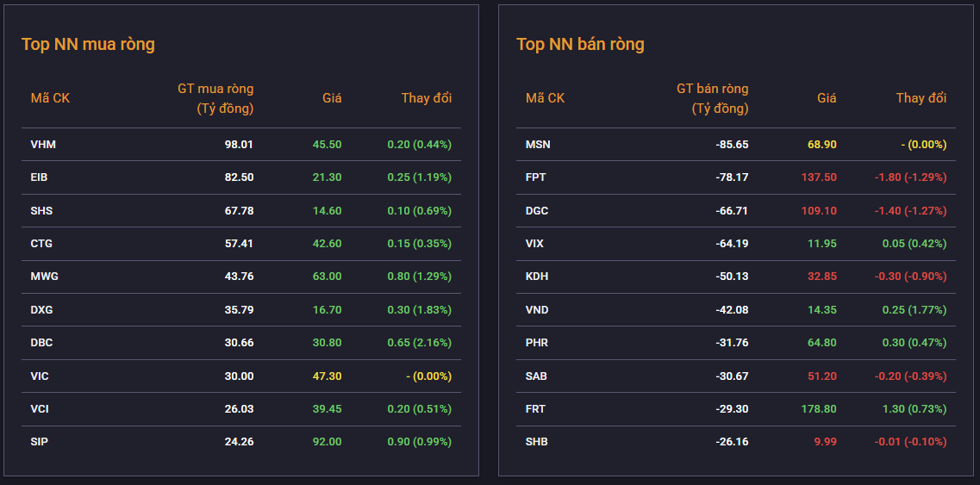Select the MWG ticker symbol
Screen dimensions: 980x485
[x=44, y=277]
